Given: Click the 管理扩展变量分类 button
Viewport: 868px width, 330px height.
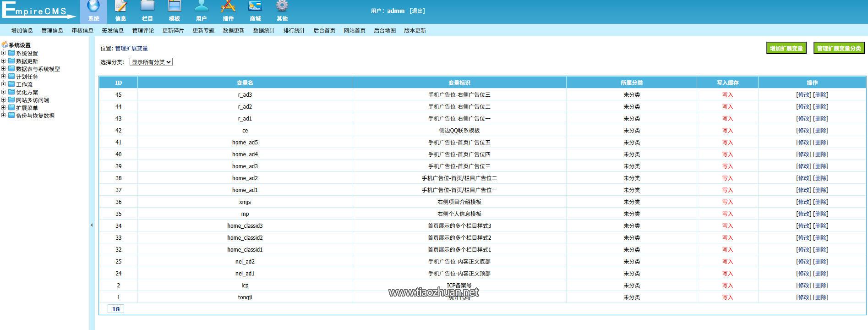Looking at the screenshot, I should point(839,48).
